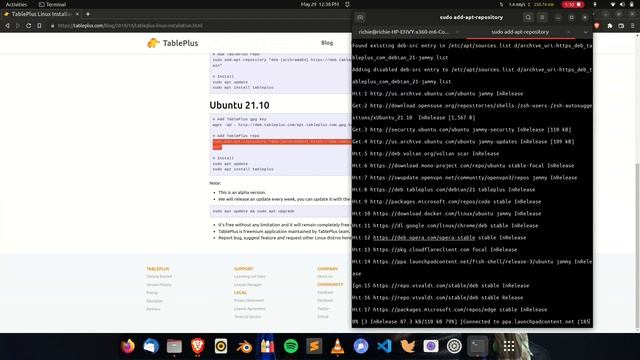Launch Thunderbird mail from the dock
This screenshot has width=640, height=360.
[x=151, y=346]
